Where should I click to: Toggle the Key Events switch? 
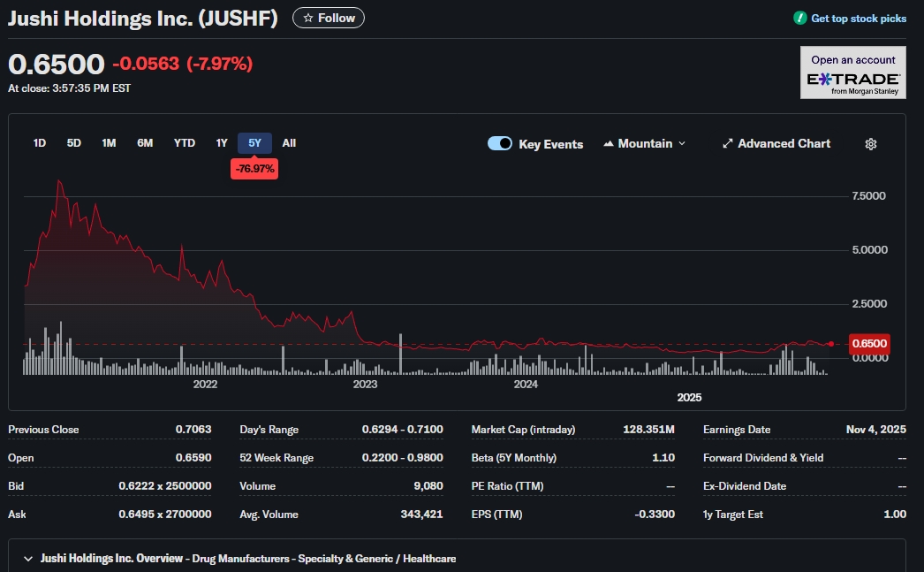(x=500, y=143)
